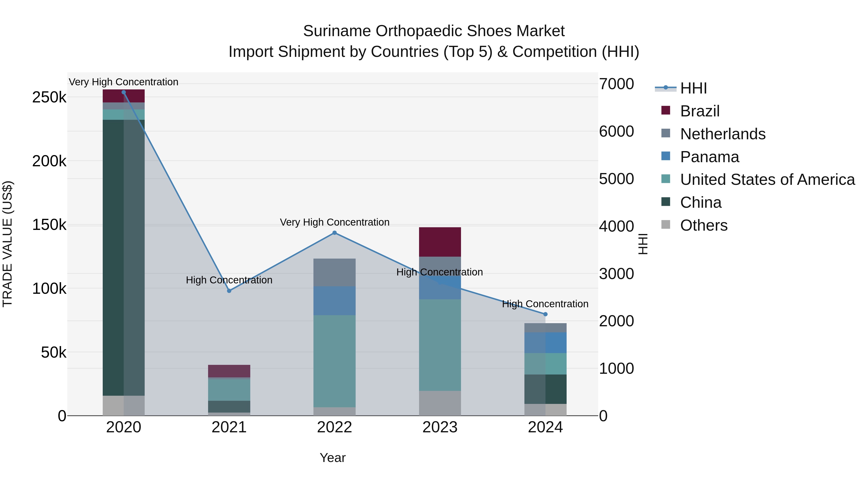
Task: Toggle Brazil series in legend
Action: click(691, 111)
